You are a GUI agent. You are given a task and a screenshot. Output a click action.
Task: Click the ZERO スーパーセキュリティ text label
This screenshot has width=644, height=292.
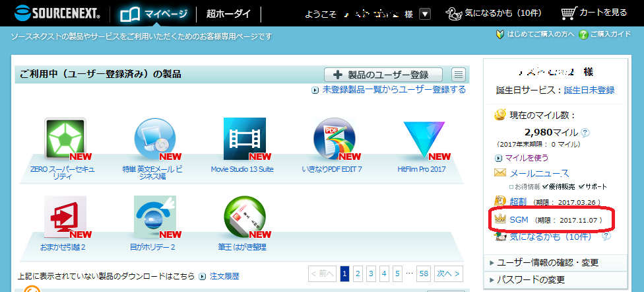coord(63,172)
